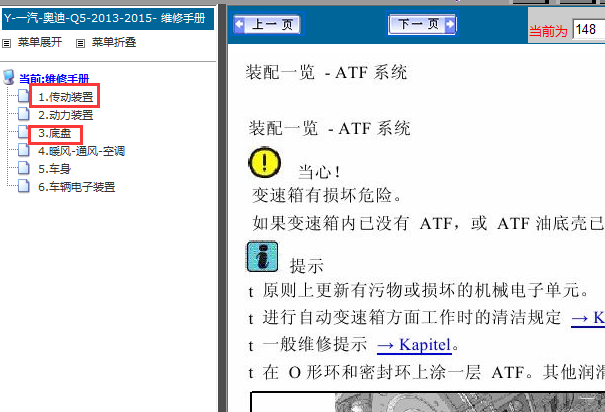The image size is (605, 412).
Task: Click the vertical divider between panels
Action: pyautogui.click(x=223, y=208)
